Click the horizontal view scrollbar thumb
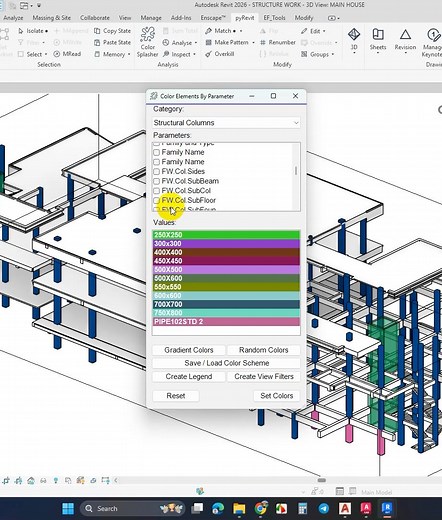This screenshot has height=520, width=442. coord(322,480)
